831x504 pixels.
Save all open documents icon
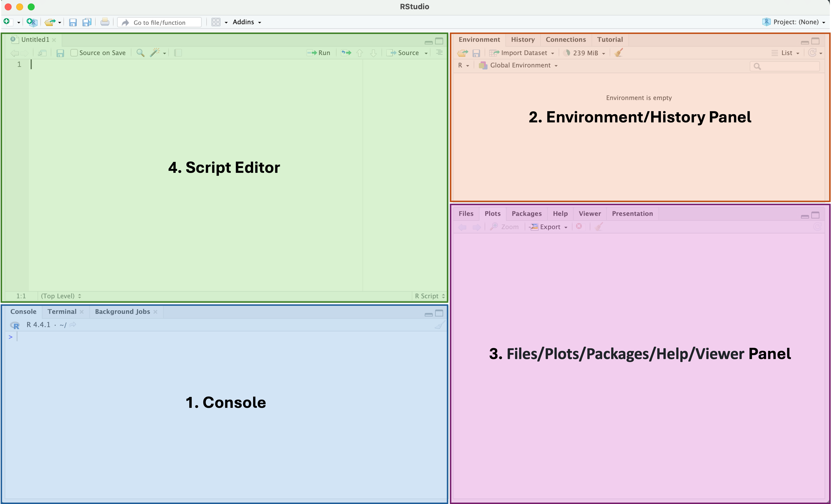coord(87,22)
